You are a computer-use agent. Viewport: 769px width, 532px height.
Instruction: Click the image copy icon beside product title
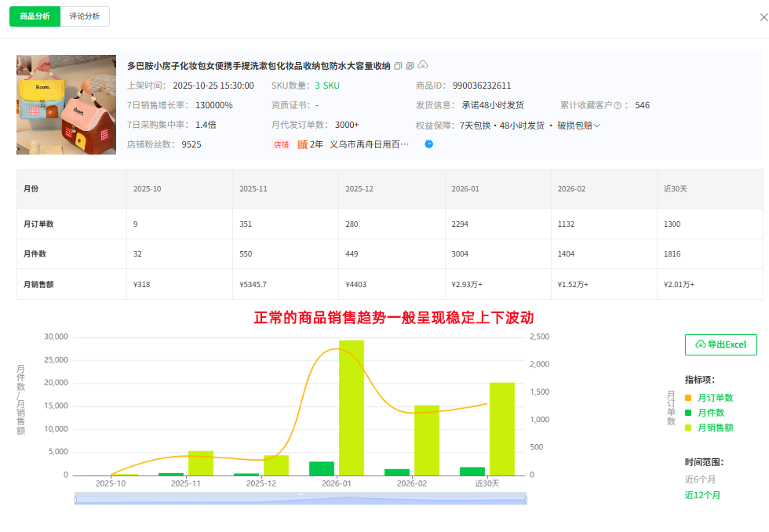tap(410, 65)
